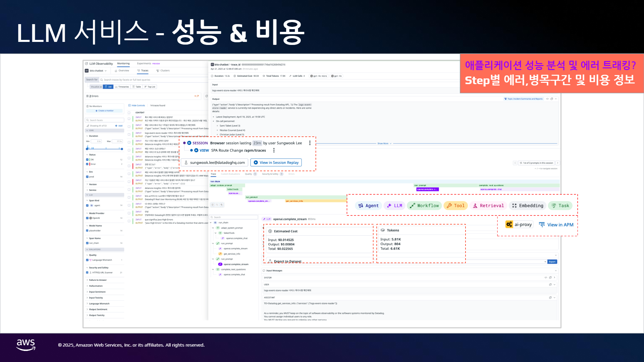
Task: Click the Hide Controls link
Action: click(137, 106)
